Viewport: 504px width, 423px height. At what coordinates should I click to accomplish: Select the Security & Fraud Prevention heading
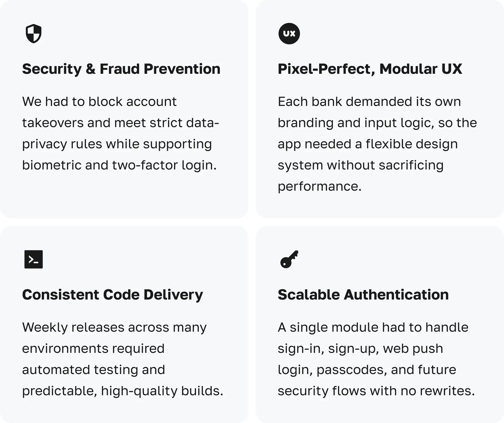(121, 69)
